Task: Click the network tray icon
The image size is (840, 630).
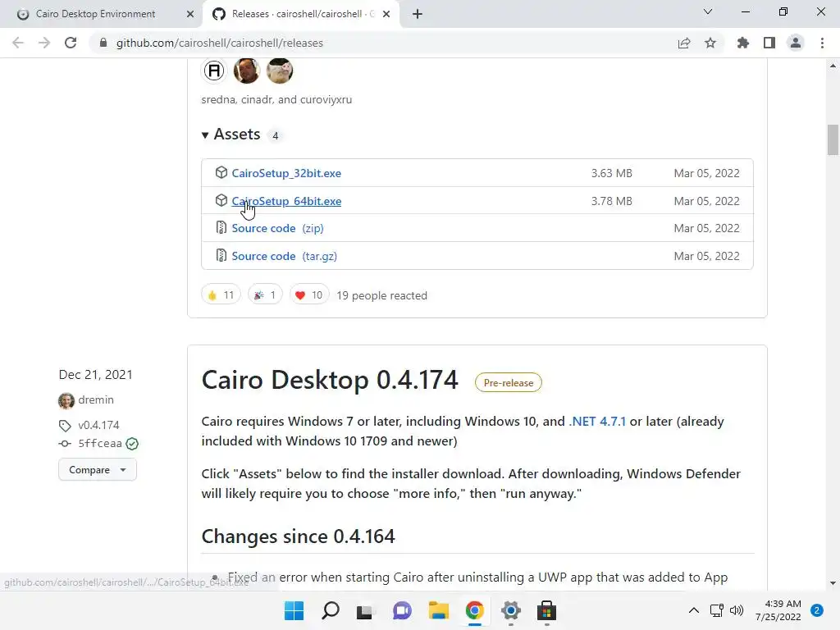Action: [x=717, y=610]
